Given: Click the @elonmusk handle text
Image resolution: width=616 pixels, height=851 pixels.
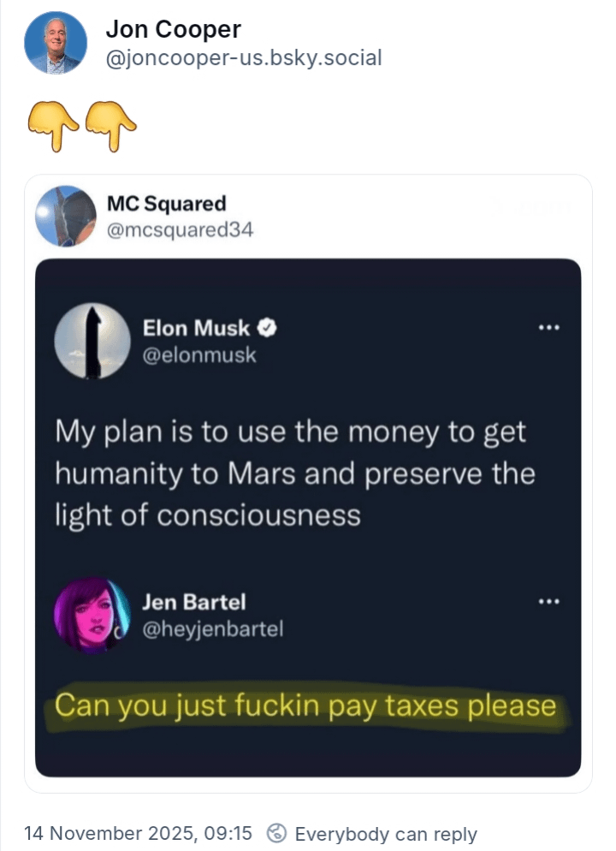Looking at the screenshot, I should [x=198, y=354].
